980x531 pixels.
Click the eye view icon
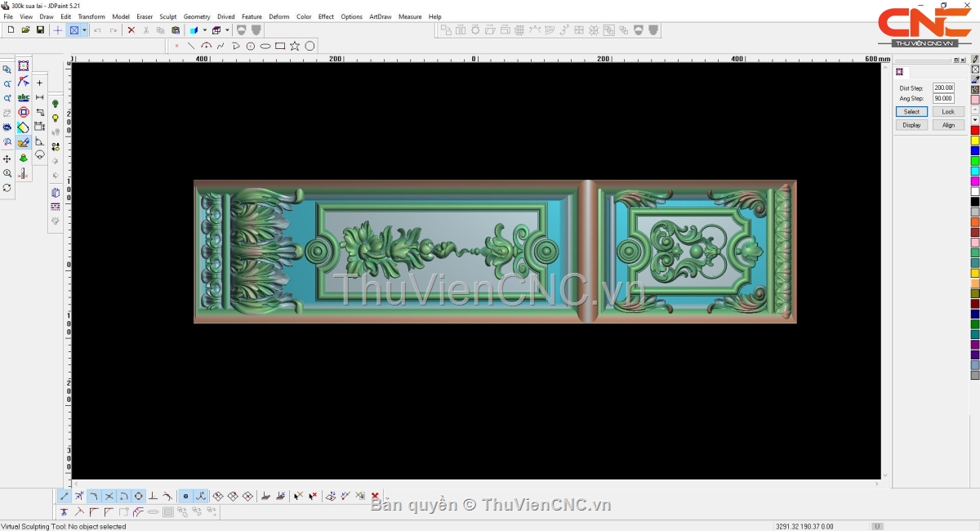(7, 127)
